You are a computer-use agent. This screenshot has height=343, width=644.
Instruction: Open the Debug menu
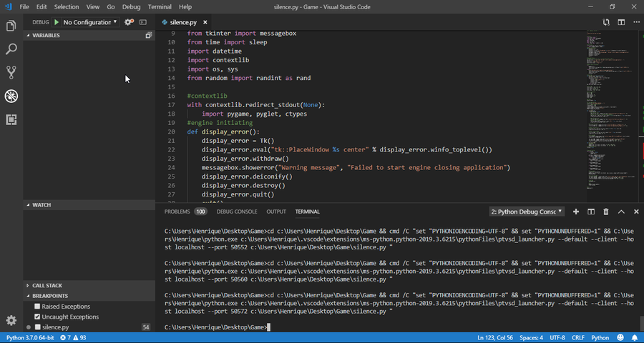[132, 7]
